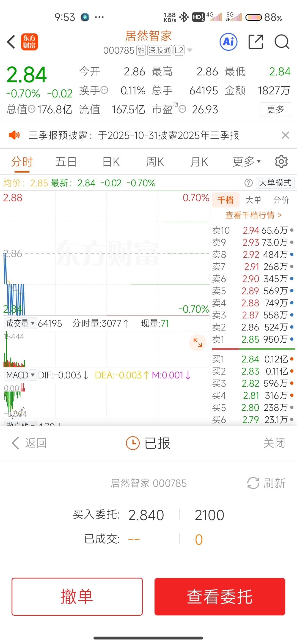Viewport: 297px width, 644px height.
Task: Dismiss the 三季报预披露 announcement
Action: pyautogui.click(x=285, y=135)
